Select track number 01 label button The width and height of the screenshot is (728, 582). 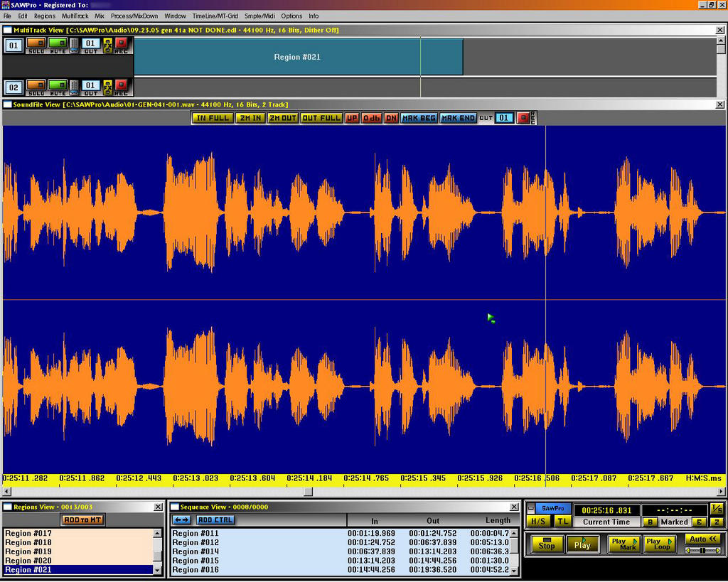click(x=14, y=45)
